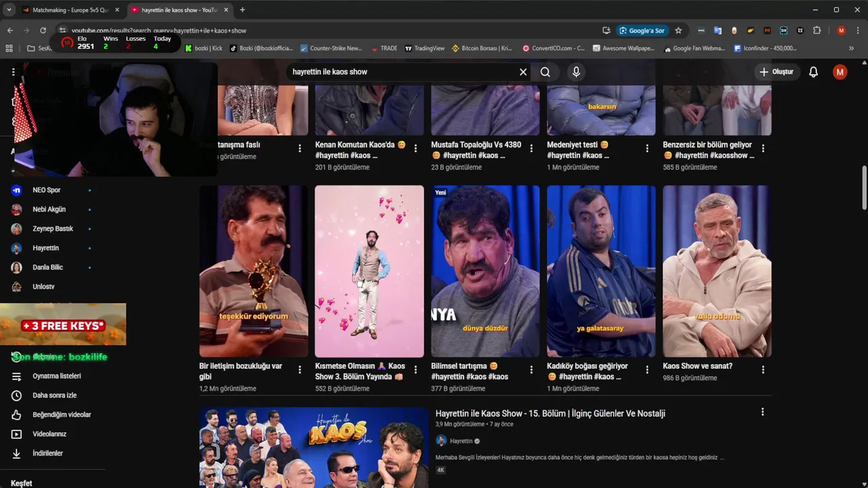The height and width of the screenshot is (488, 868).
Task: Clear the search query with the X
Action: [523, 72]
